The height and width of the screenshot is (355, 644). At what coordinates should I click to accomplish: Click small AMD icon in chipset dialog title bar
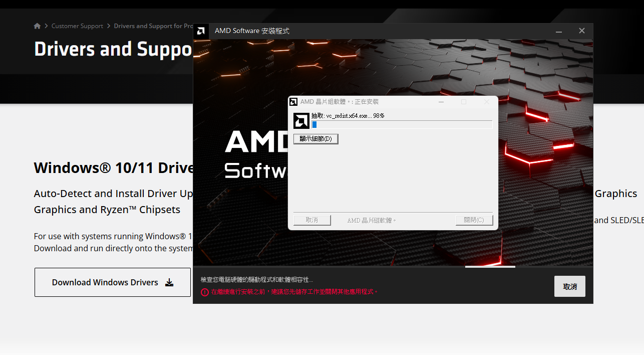click(293, 102)
